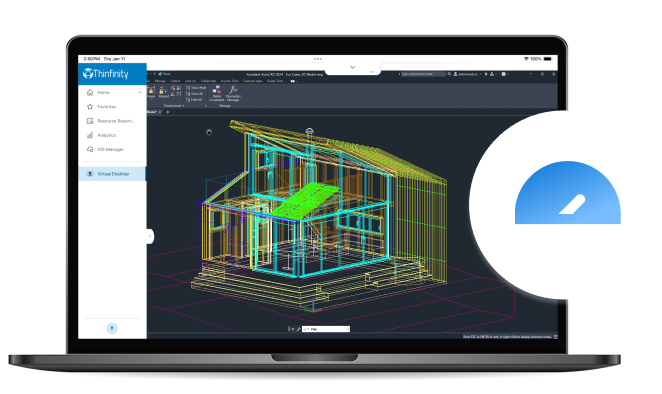Screen dimensions: 662x394
Task: Click the blue speedometer badge
Action: click(568, 193)
